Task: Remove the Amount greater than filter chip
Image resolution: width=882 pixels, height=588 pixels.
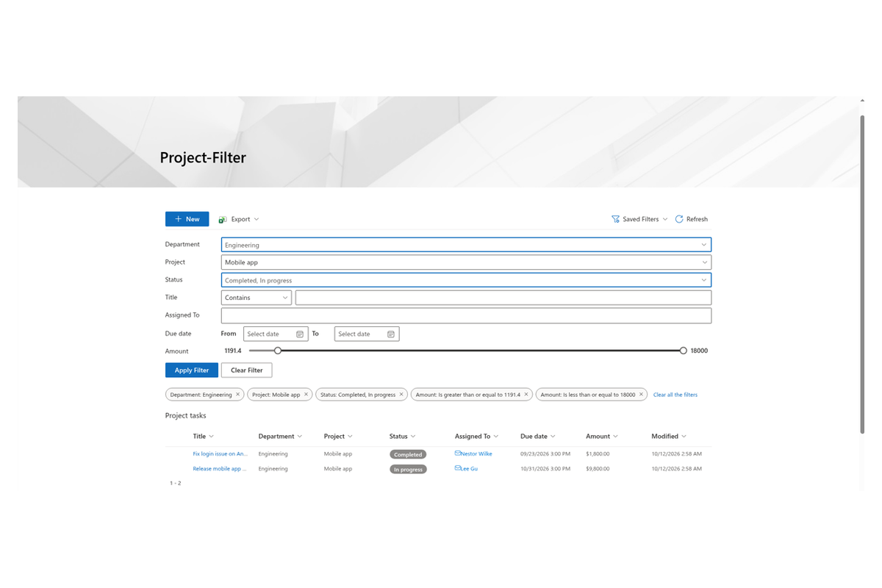Action: pos(526,395)
